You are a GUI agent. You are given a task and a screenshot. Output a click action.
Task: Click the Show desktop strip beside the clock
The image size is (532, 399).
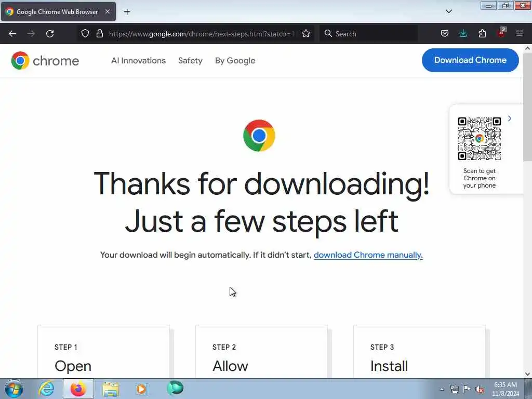[528, 389]
